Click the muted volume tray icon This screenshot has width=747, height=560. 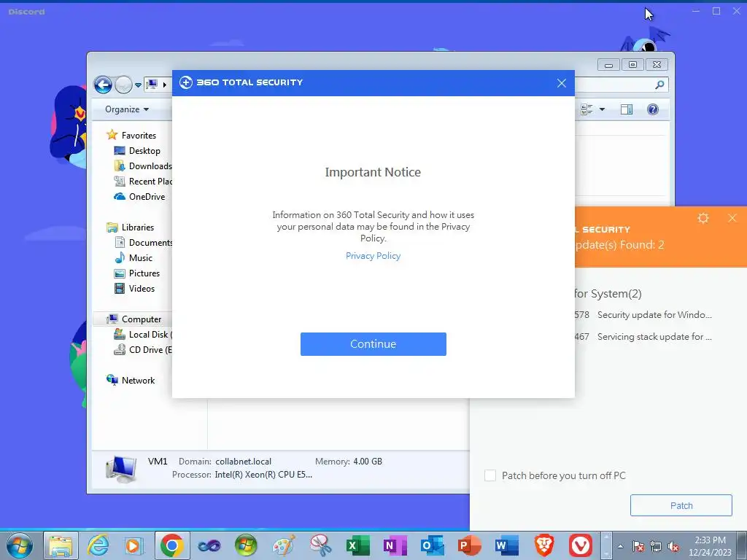tap(673, 546)
